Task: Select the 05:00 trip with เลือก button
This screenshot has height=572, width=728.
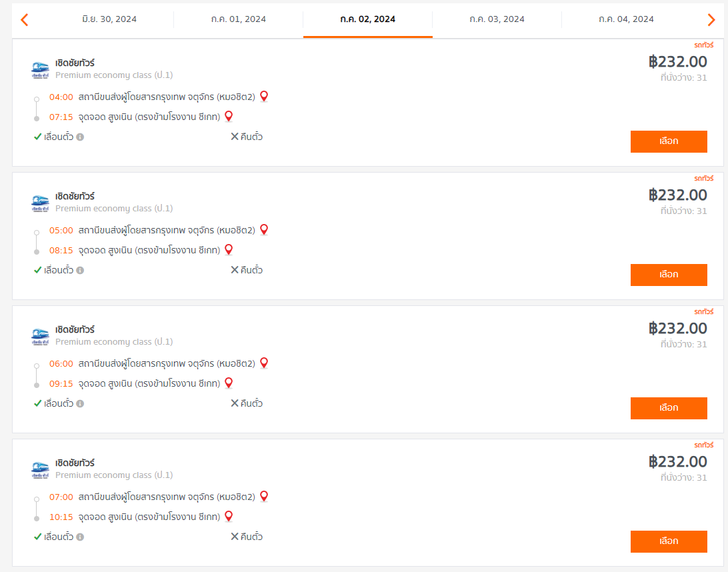Action: [669, 275]
